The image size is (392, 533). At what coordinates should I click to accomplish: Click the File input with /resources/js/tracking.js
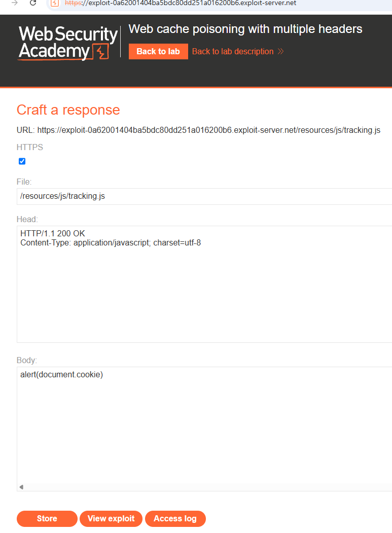(x=204, y=196)
